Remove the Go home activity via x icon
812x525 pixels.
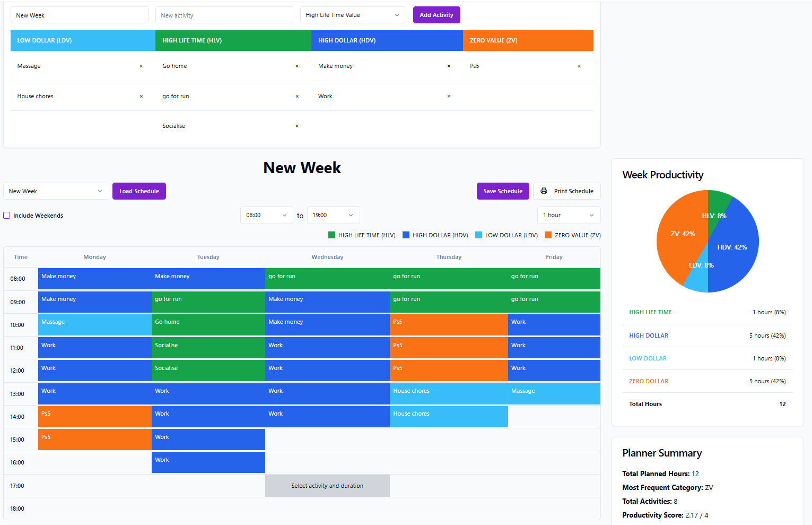tap(297, 66)
